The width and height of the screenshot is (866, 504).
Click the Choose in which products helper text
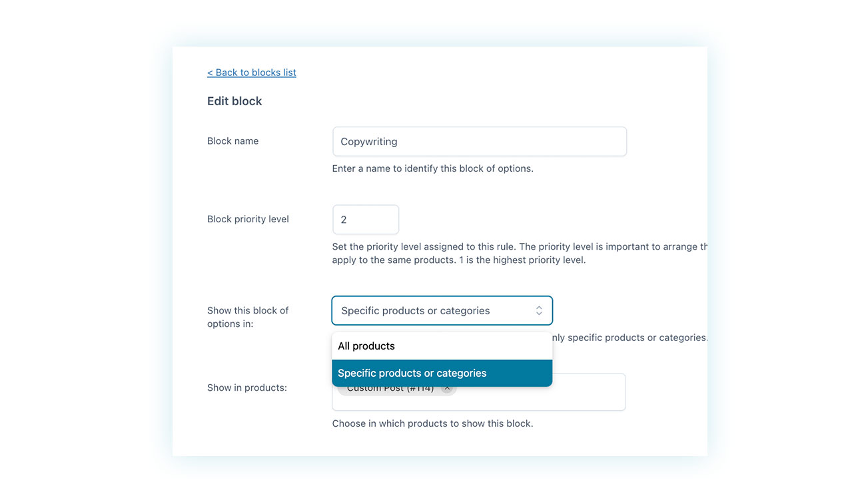coord(432,423)
